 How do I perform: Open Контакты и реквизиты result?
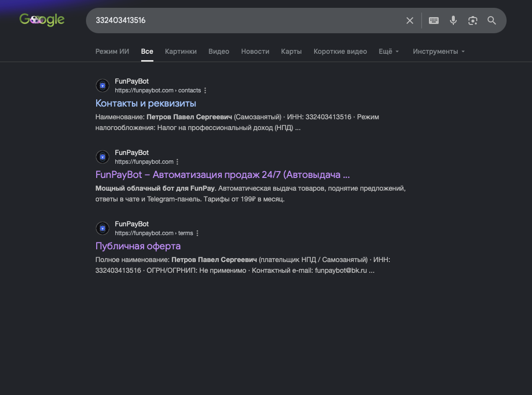[146, 103]
